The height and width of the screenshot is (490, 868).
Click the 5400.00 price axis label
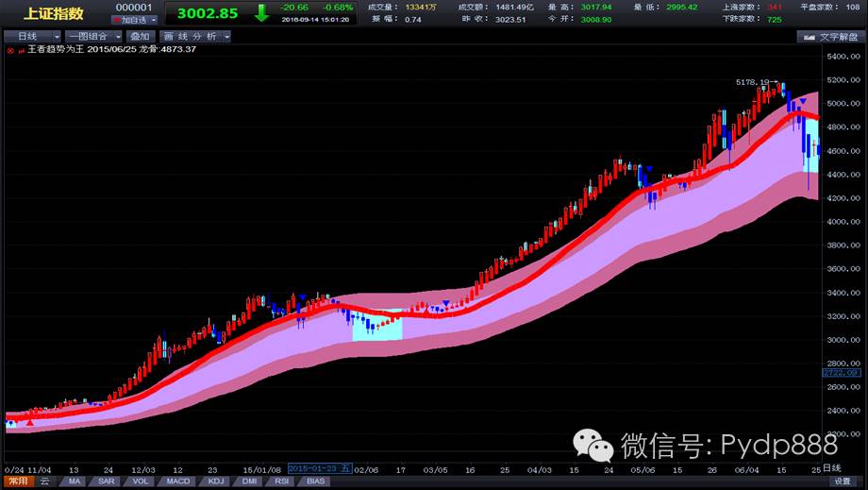click(x=843, y=57)
